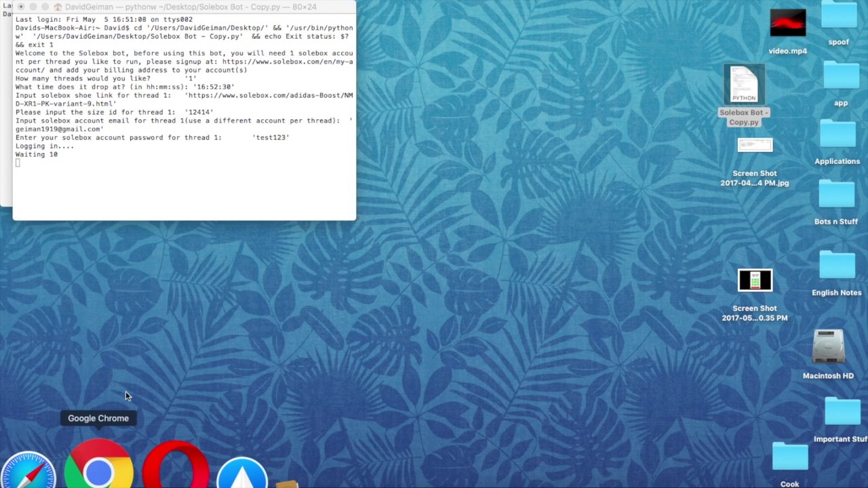Select the Macintosh HD drive icon
The width and height of the screenshot is (868, 488).
[x=828, y=348]
